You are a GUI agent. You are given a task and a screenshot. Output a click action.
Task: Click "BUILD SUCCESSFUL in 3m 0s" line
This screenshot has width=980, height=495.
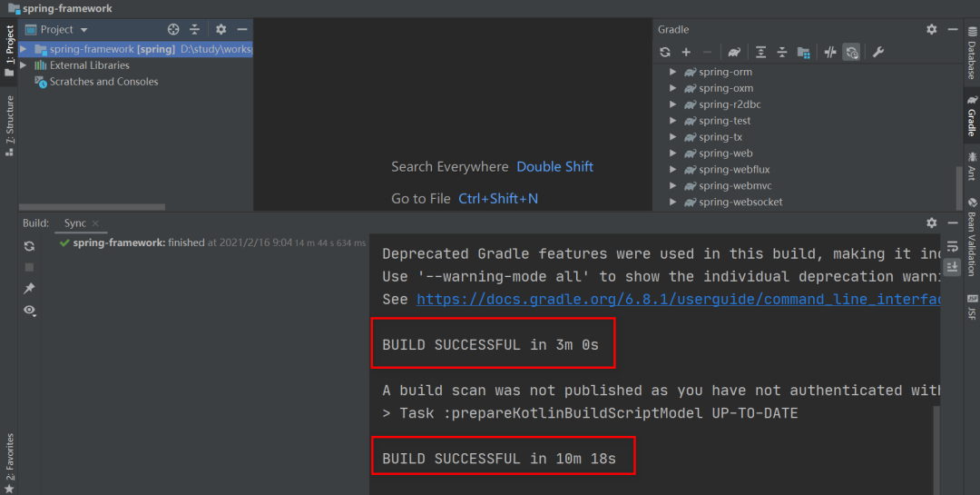coord(491,345)
